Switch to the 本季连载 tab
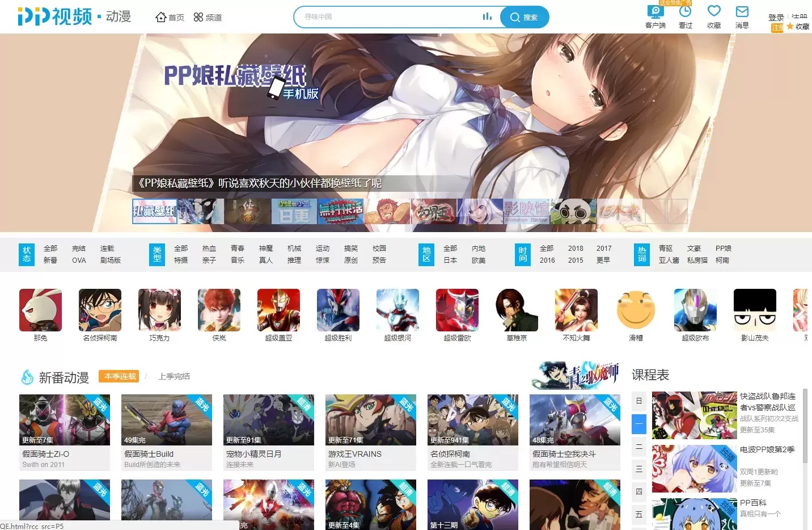 tap(120, 376)
